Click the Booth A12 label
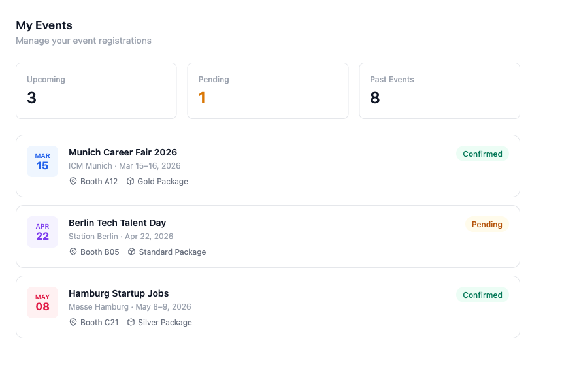This screenshot has width=562, height=392. pyautogui.click(x=98, y=181)
